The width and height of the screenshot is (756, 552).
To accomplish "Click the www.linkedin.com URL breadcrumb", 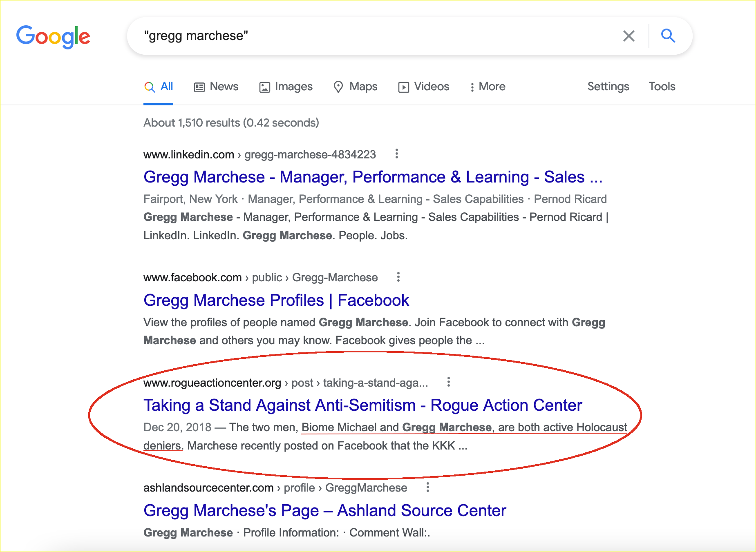I will pos(259,154).
